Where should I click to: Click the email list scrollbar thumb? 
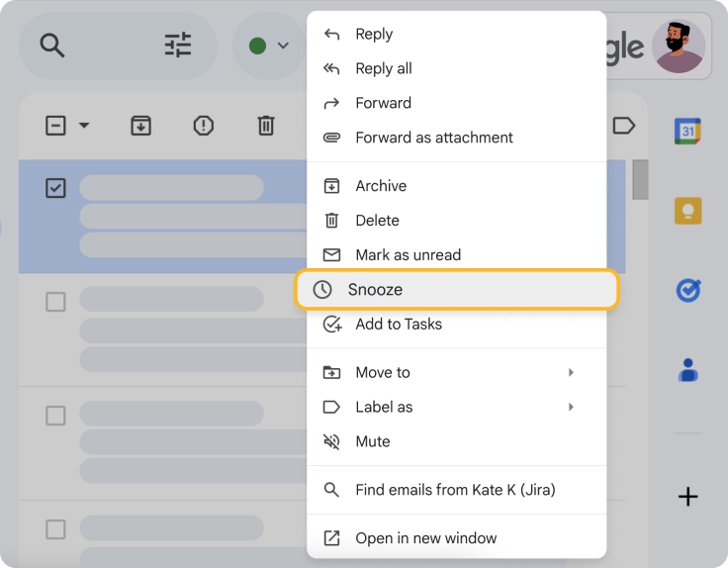640,179
